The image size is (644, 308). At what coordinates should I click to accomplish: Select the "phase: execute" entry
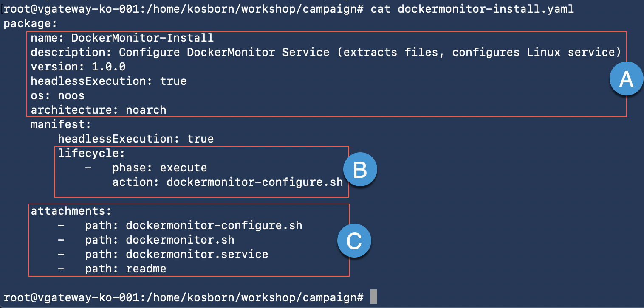coord(159,168)
